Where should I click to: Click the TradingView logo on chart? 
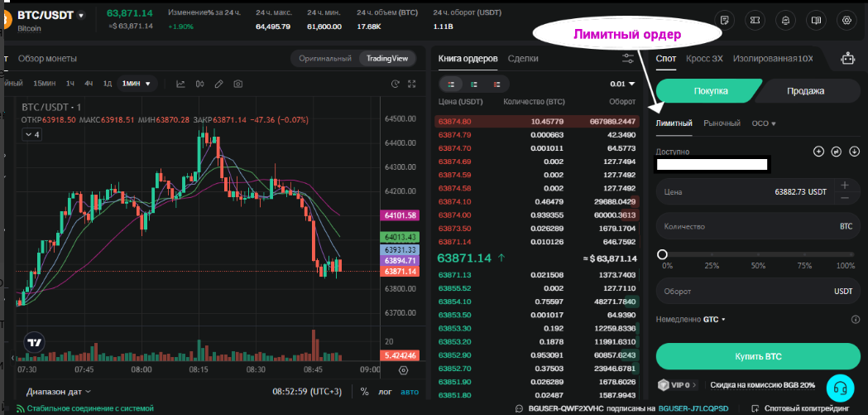click(x=34, y=342)
